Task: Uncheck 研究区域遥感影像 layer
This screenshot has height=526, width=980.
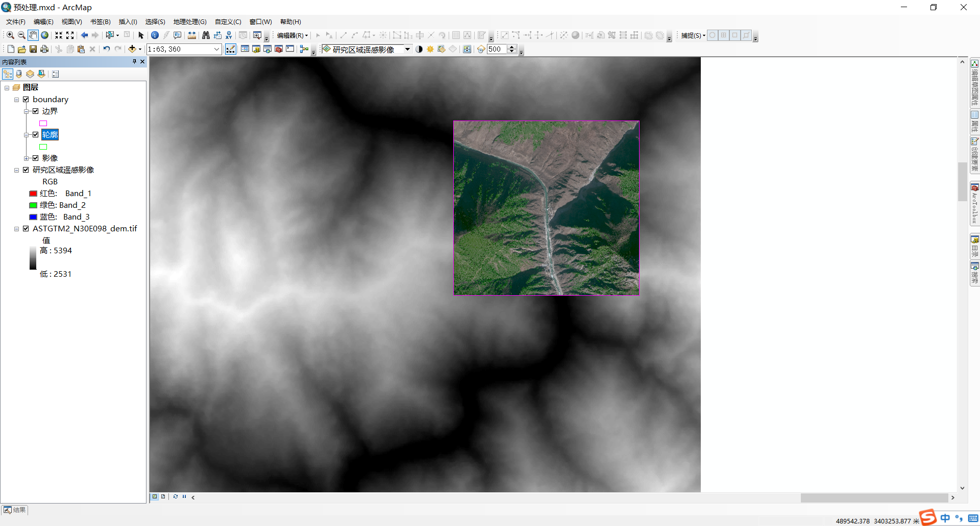Action: pos(26,170)
